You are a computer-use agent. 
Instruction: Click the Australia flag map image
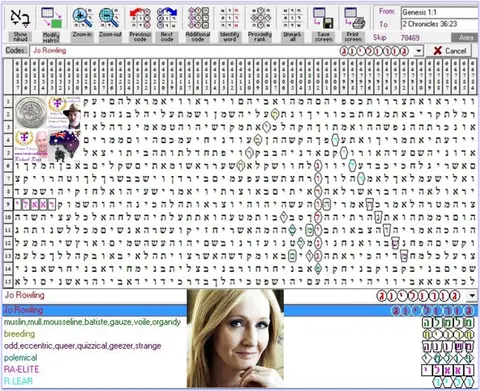click(x=65, y=145)
